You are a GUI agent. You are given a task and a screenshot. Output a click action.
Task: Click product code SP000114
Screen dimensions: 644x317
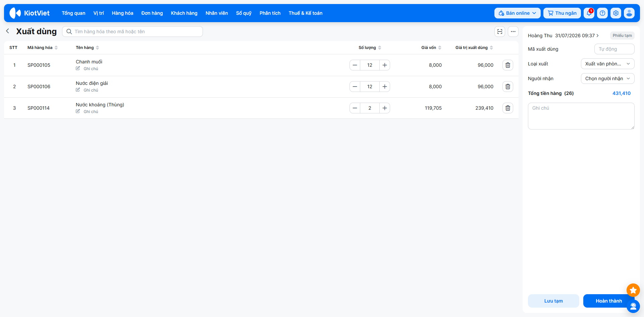39,108
